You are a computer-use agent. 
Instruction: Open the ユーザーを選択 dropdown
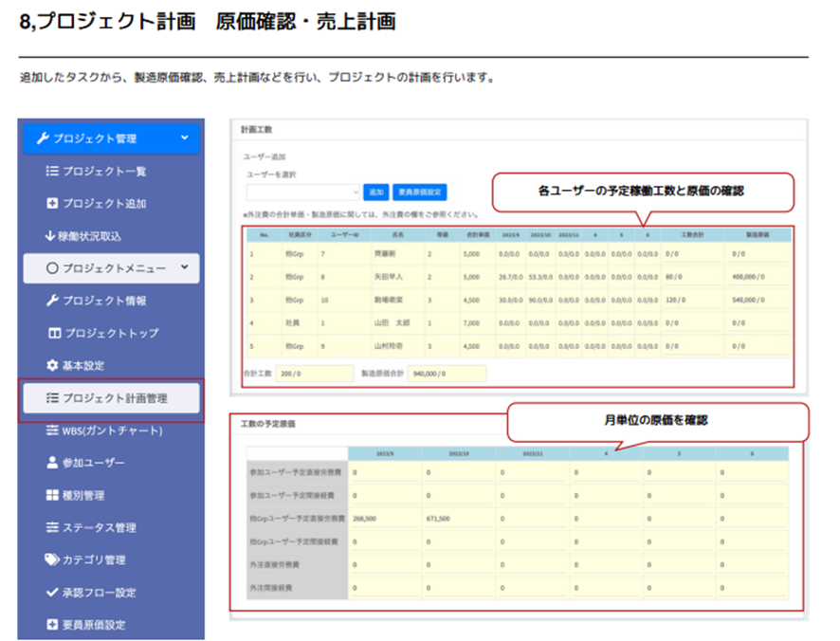click(302, 192)
